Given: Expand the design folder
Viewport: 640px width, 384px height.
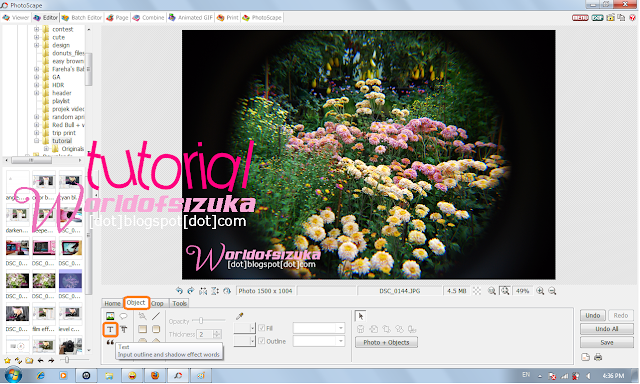Looking at the screenshot, I should click(x=36, y=45).
